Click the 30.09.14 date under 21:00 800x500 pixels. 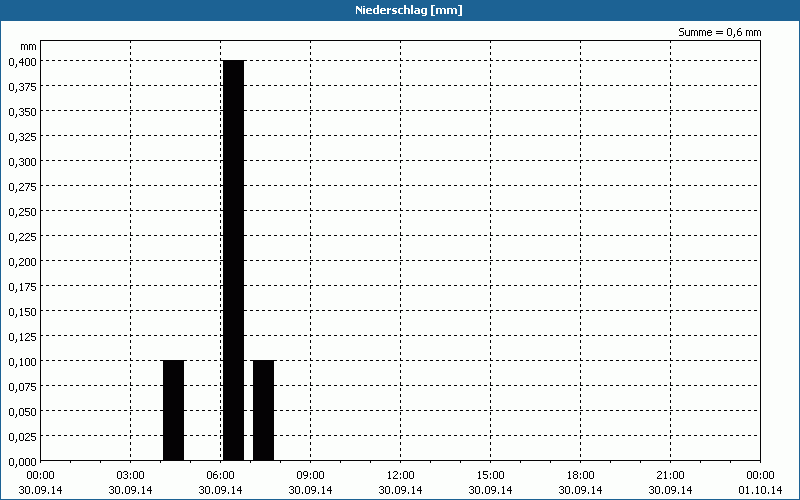[x=670, y=490]
